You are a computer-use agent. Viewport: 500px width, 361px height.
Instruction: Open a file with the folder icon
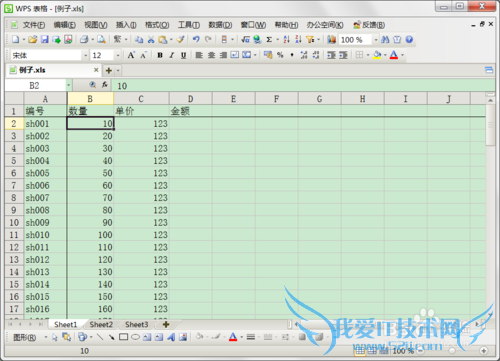point(33,39)
